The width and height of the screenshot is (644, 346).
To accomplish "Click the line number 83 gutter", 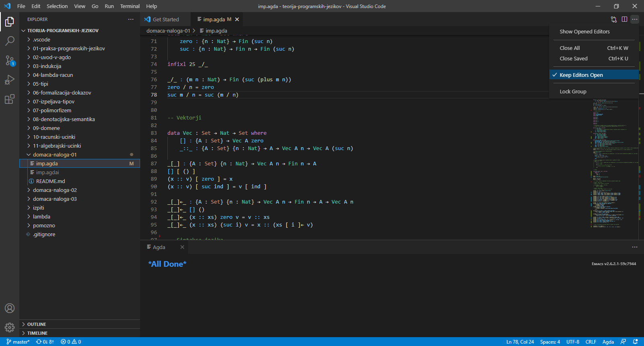I will 154,133.
